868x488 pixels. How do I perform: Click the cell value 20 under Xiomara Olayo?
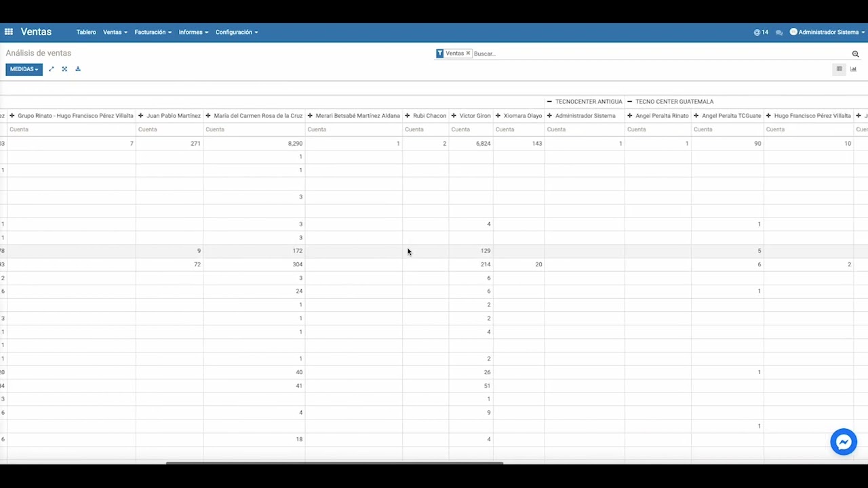pos(538,264)
